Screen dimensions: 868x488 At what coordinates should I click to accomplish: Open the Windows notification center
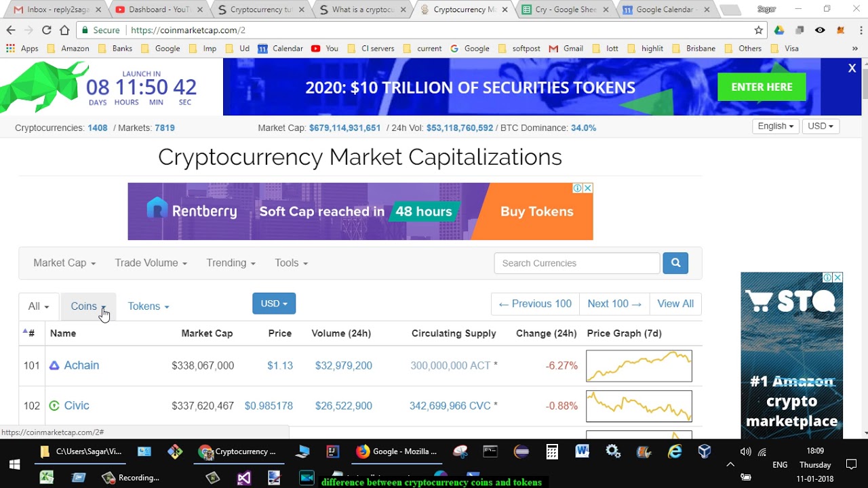point(852,464)
